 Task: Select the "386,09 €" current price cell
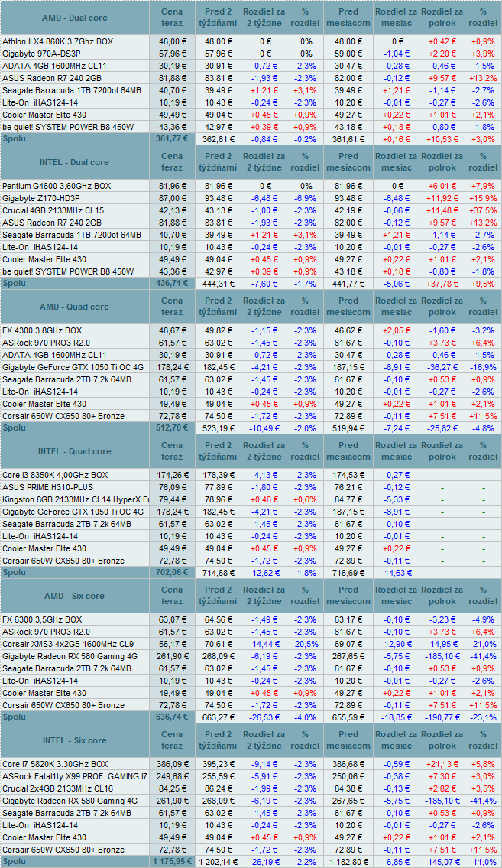point(173,764)
